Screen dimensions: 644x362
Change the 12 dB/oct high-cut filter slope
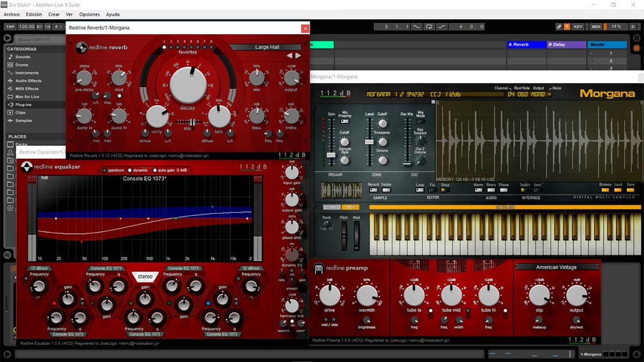click(x=251, y=268)
